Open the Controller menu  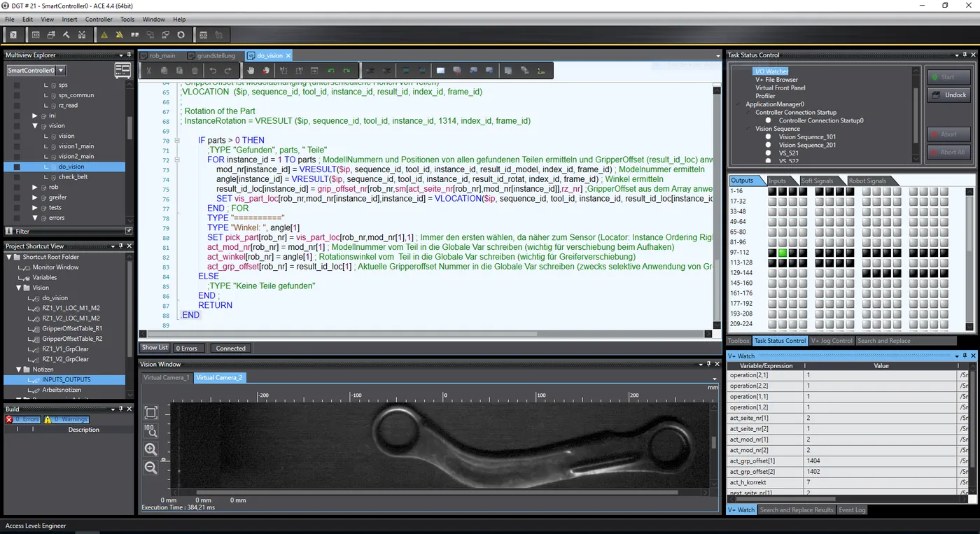coord(99,20)
